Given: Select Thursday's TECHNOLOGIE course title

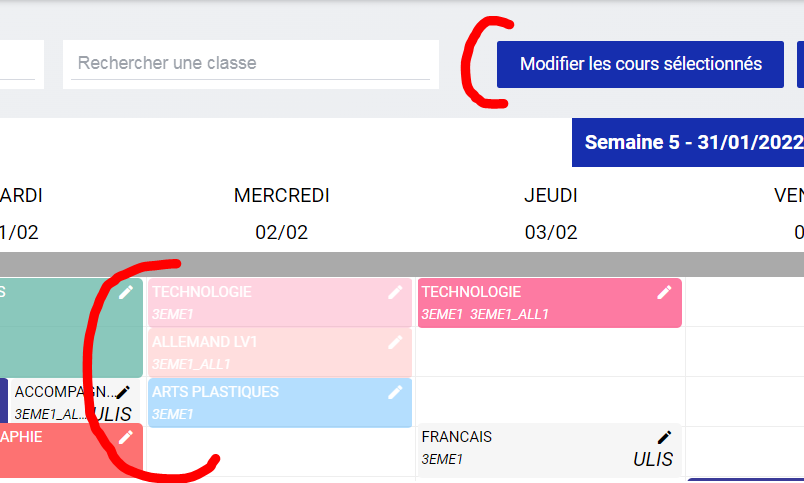Looking at the screenshot, I should (x=471, y=292).
